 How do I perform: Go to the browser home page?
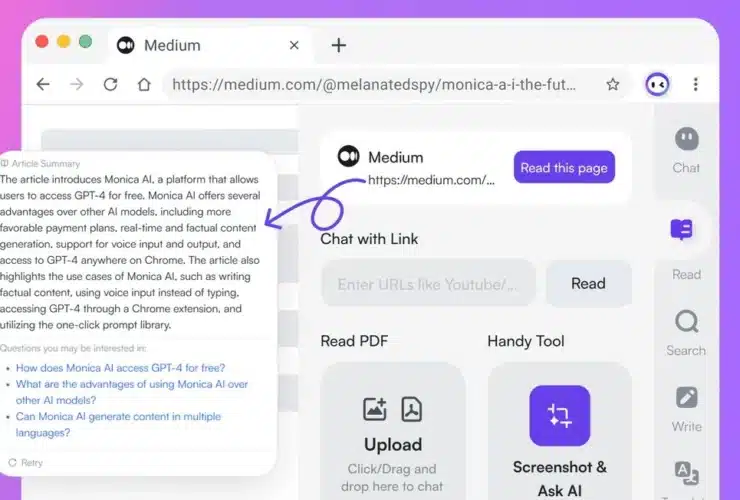(144, 85)
